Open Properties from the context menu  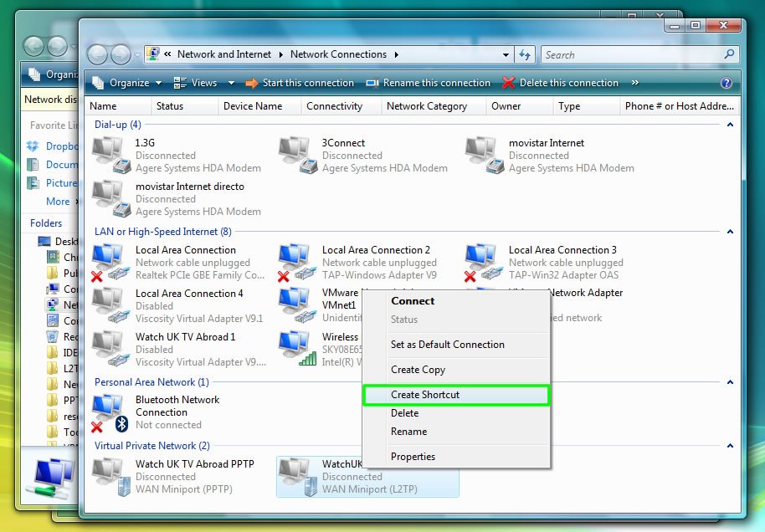click(x=457, y=457)
